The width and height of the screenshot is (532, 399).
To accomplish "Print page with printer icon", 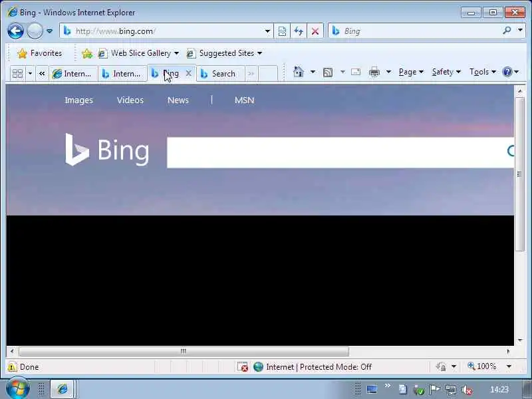I will point(374,72).
